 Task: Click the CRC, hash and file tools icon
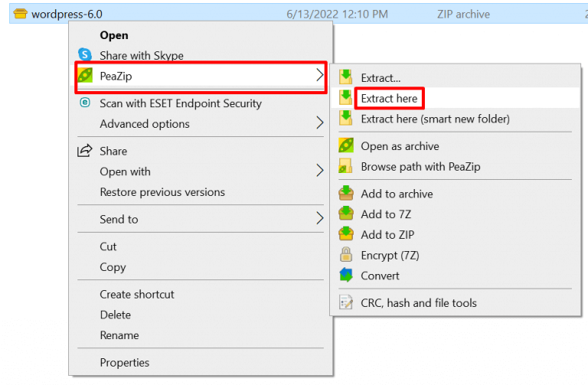click(347, 303)
